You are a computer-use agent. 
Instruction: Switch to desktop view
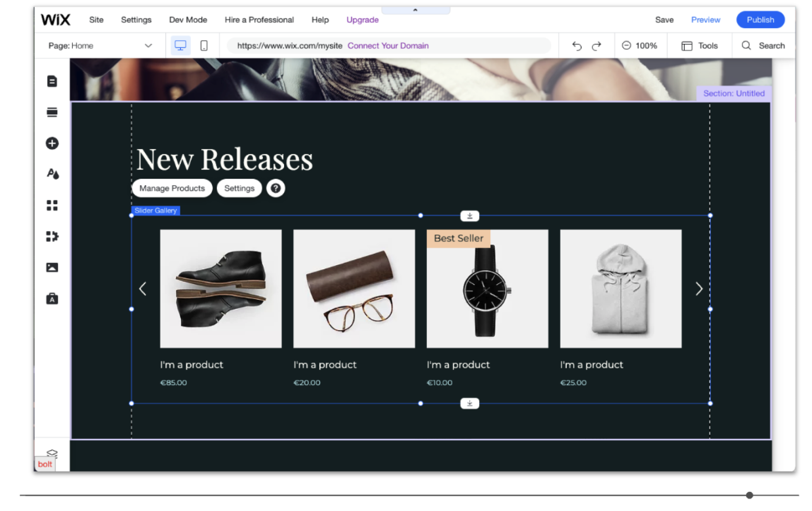tap(180, 46)
